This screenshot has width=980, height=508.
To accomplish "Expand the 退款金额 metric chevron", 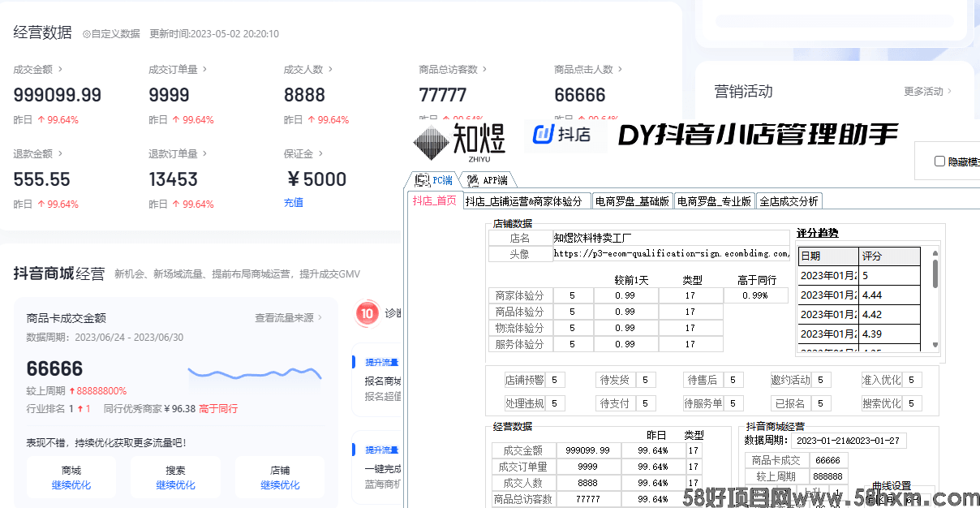I will pyautogui.click(x=60, y=153).
